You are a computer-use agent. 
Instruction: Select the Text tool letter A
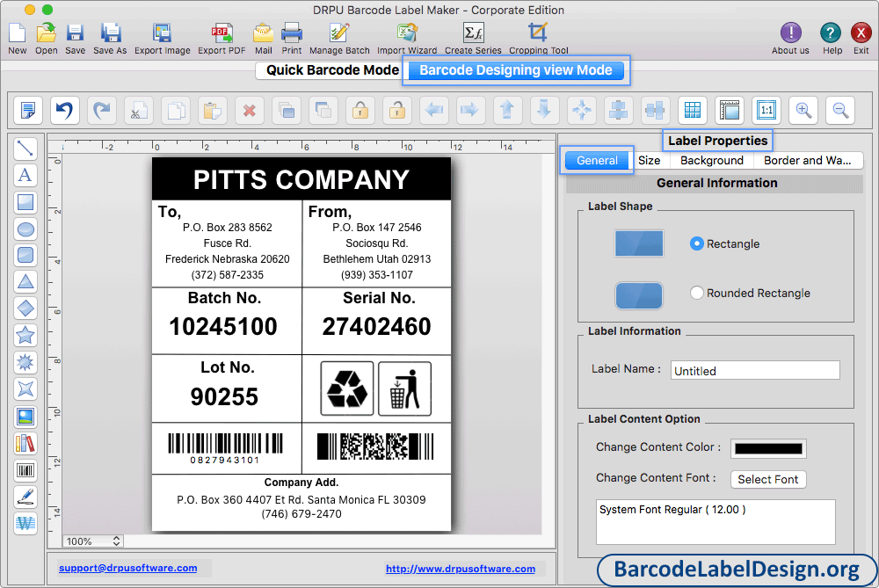click(25, 176)
